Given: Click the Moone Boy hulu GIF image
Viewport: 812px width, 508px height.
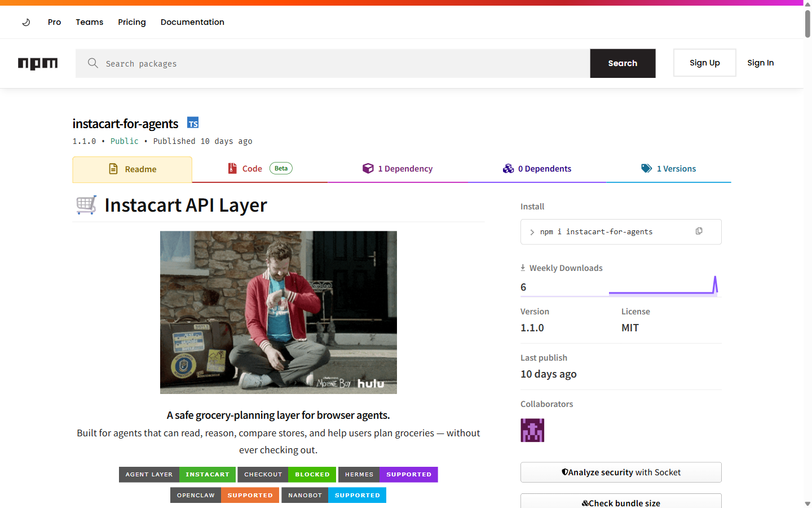Looking at the screenshot, I should tap(279, 312).
